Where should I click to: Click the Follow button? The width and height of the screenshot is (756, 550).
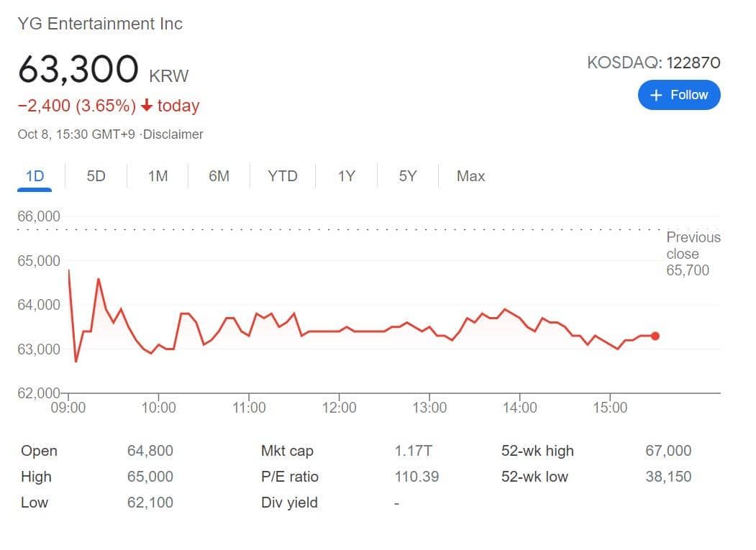pos(678,95)
